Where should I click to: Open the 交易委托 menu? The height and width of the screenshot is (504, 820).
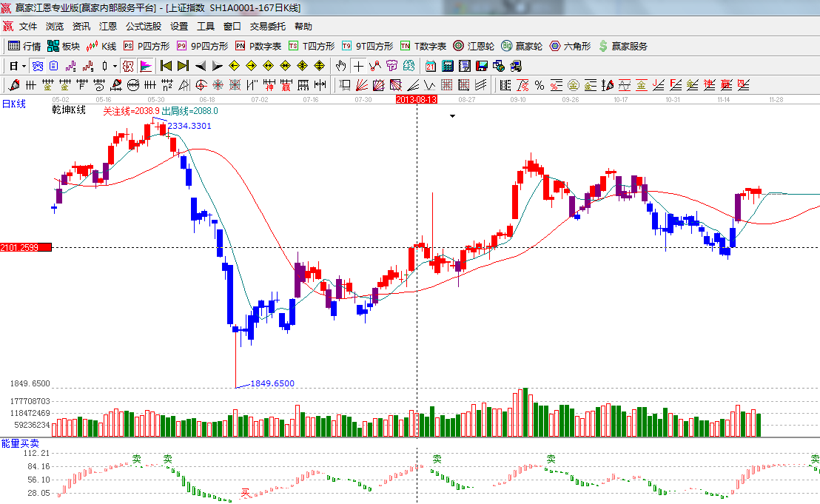[x=267, y=27]
